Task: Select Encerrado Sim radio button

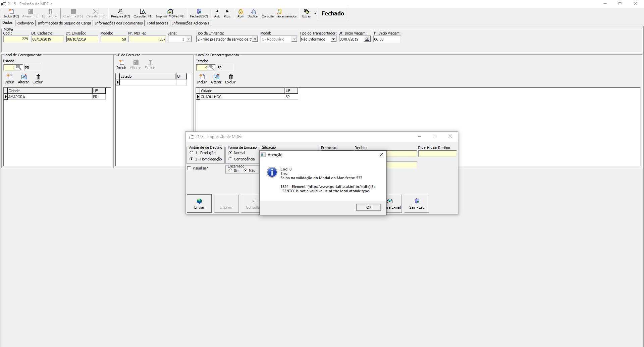Action: tap(230, 170)
